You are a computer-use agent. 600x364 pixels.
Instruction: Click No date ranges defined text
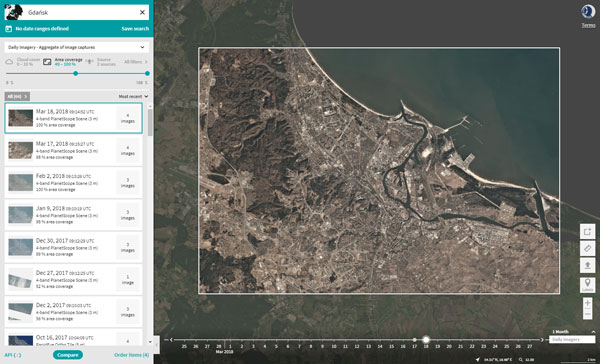coord(42,29)
